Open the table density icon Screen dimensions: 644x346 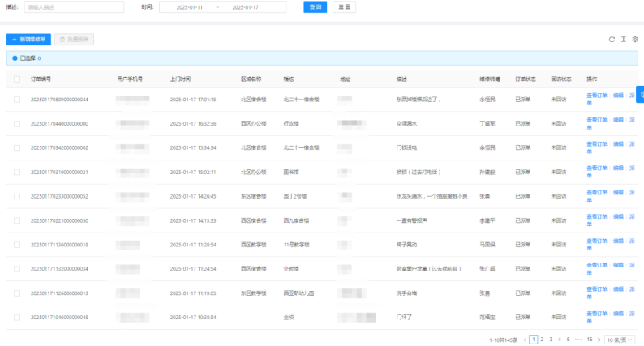click(624, 39)
